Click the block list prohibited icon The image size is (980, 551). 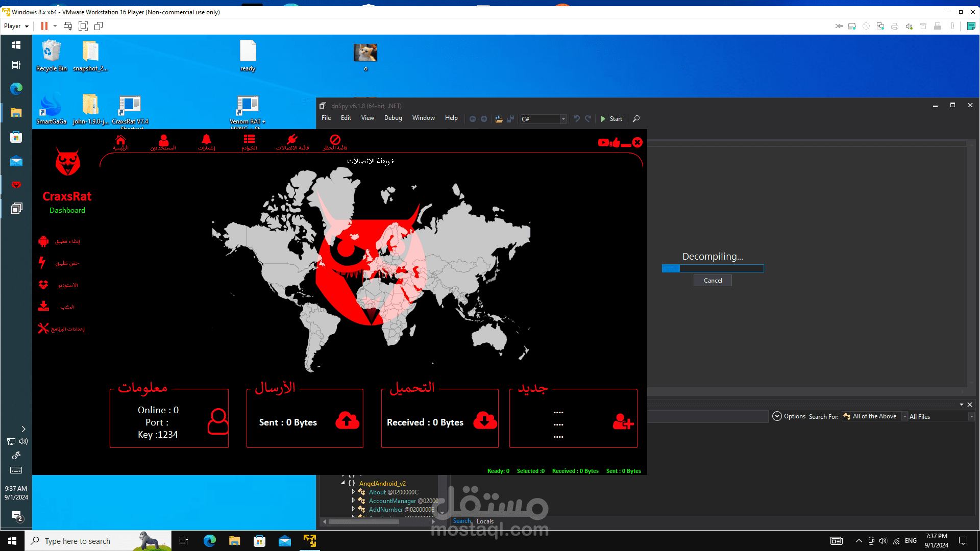click(335, 140)
